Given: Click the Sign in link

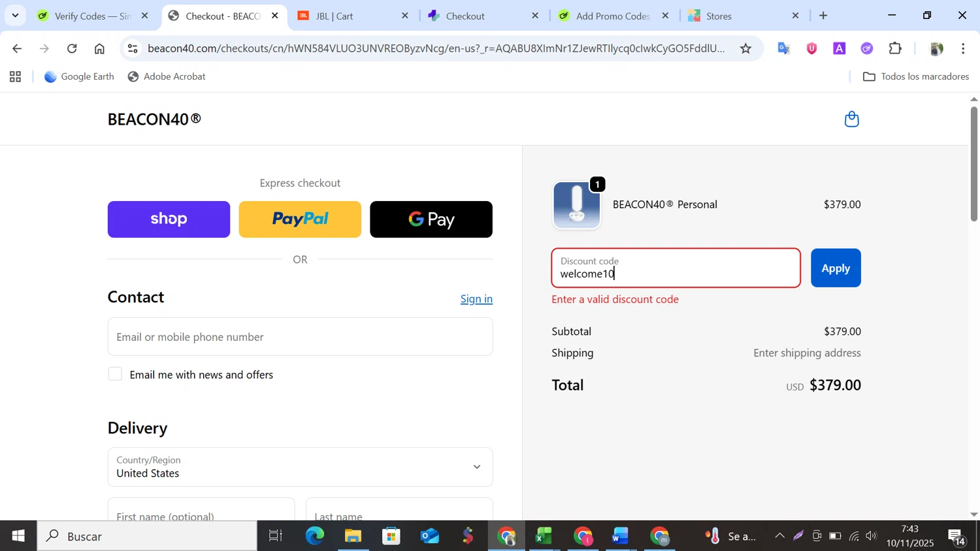Looking at the screenshot, I should point(476,299).
